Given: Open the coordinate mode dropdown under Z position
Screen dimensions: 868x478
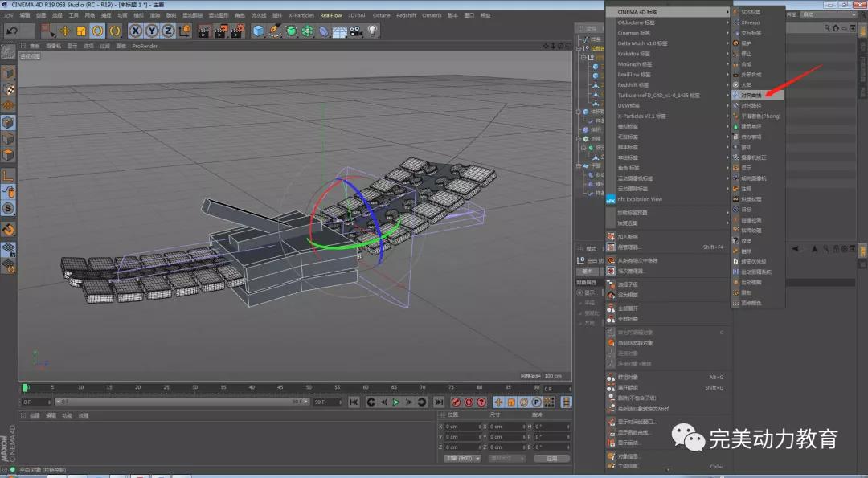Looking at the screenshot, I should coord(462,458).
